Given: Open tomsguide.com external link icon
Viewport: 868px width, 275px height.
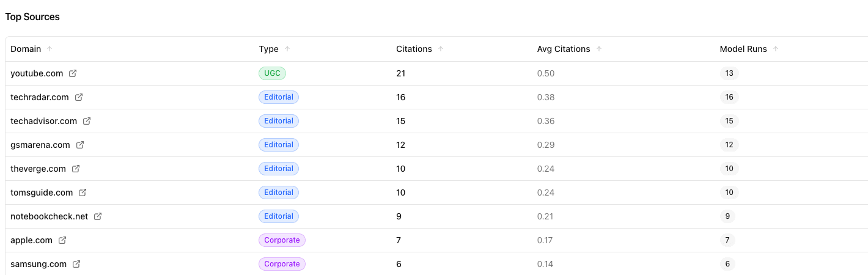Looking at the screenshot, I should point(83,193).
